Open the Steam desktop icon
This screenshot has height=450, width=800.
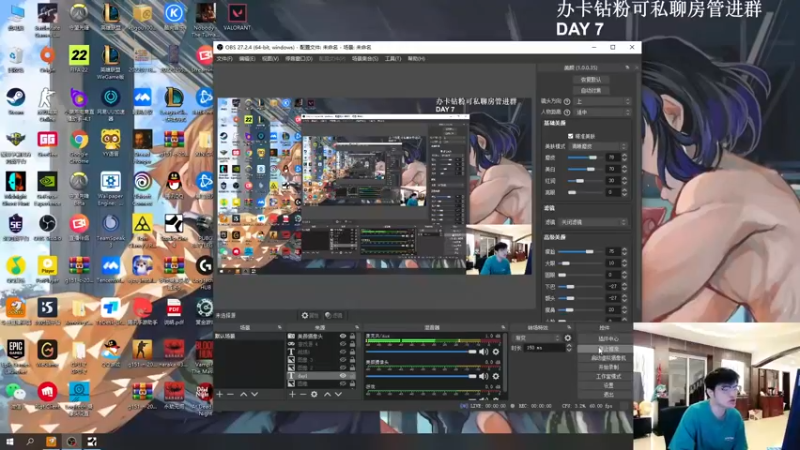[16, 101]
